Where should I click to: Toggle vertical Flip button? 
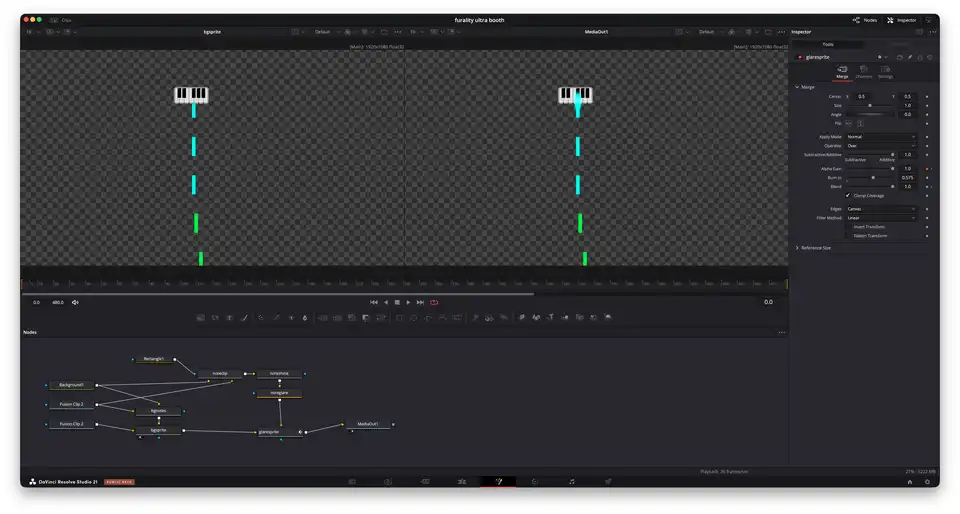pos(860,124)
